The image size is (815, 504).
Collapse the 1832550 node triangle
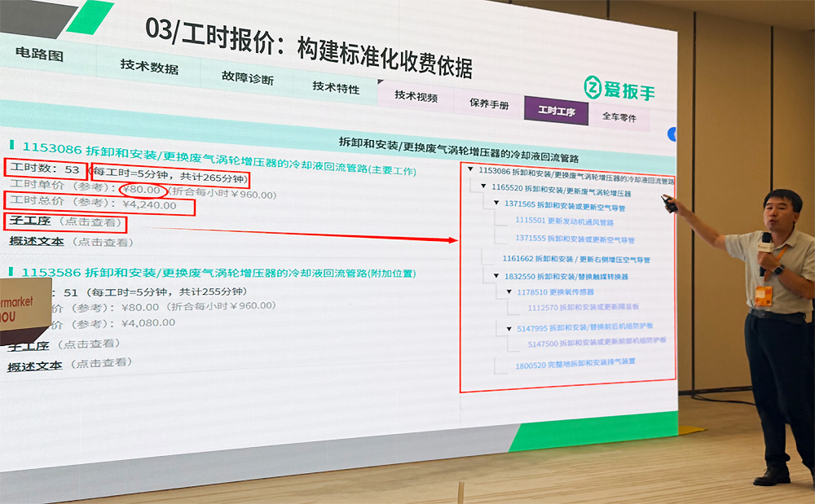[496, 276]
